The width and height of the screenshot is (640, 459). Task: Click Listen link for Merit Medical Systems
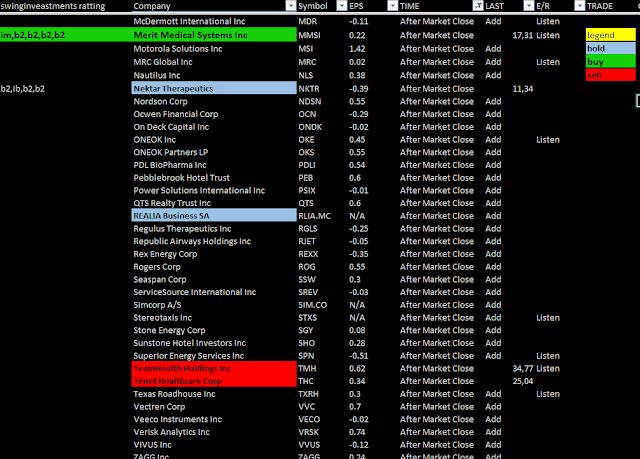point(548,35)
